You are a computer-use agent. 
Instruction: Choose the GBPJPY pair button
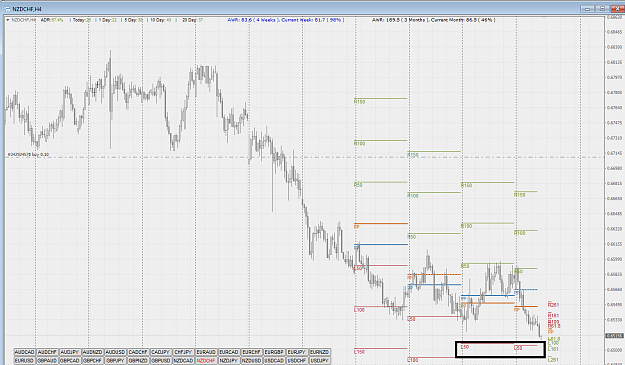115,361
